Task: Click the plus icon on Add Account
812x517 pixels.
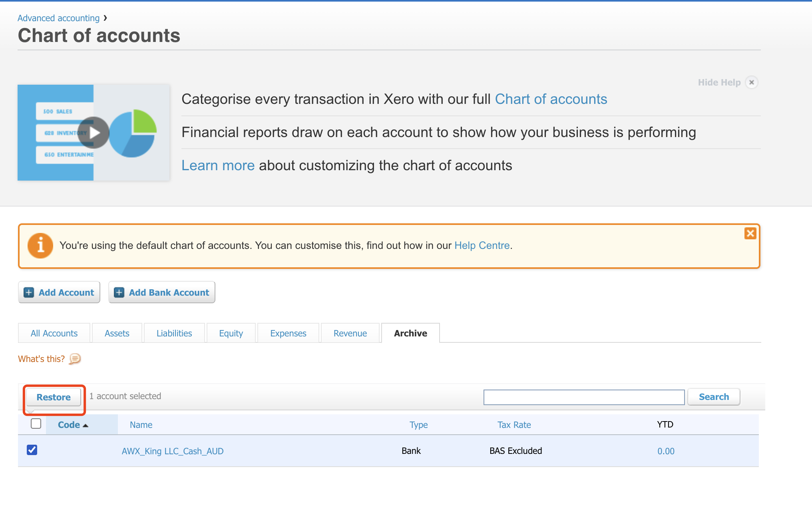Action: [29, 292]
